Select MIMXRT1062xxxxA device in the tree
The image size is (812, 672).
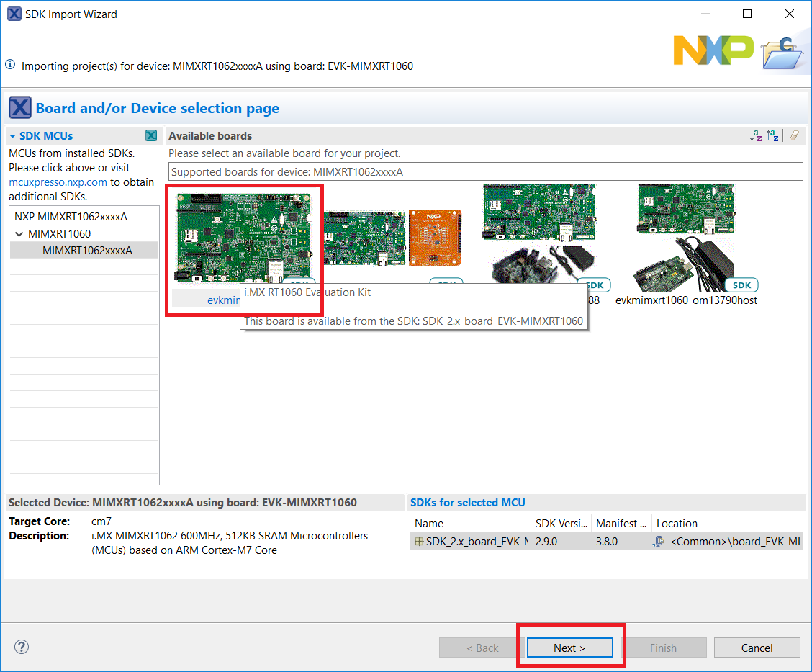87,251
